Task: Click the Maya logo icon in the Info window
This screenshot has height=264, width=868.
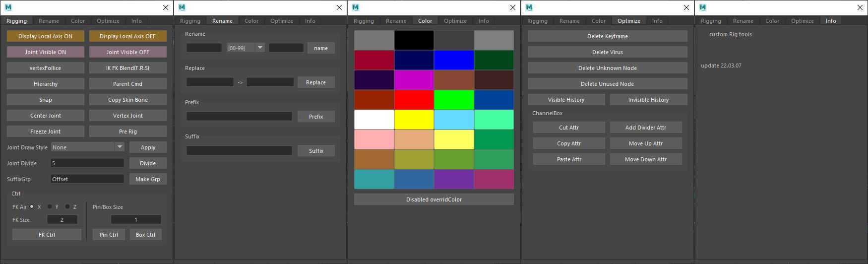Action: [x=703, y=7]
